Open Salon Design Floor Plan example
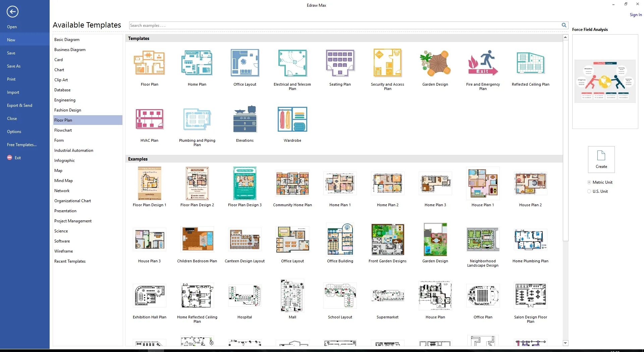644x352 pixels. (531, 296)
